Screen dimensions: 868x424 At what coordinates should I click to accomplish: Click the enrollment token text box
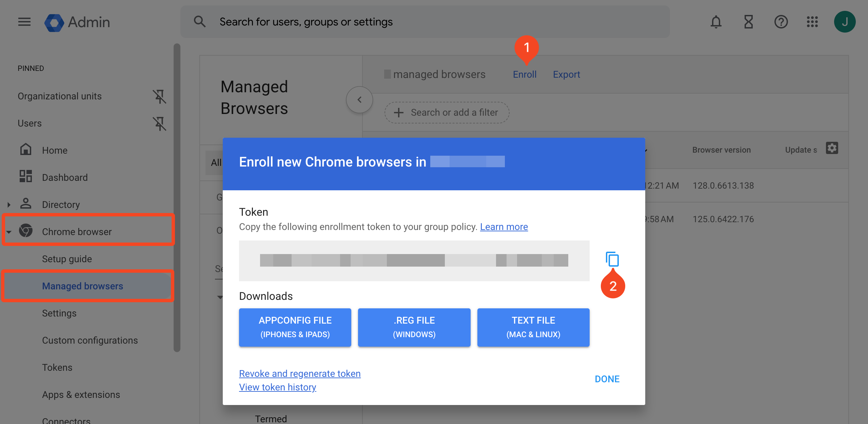[414, 261]
